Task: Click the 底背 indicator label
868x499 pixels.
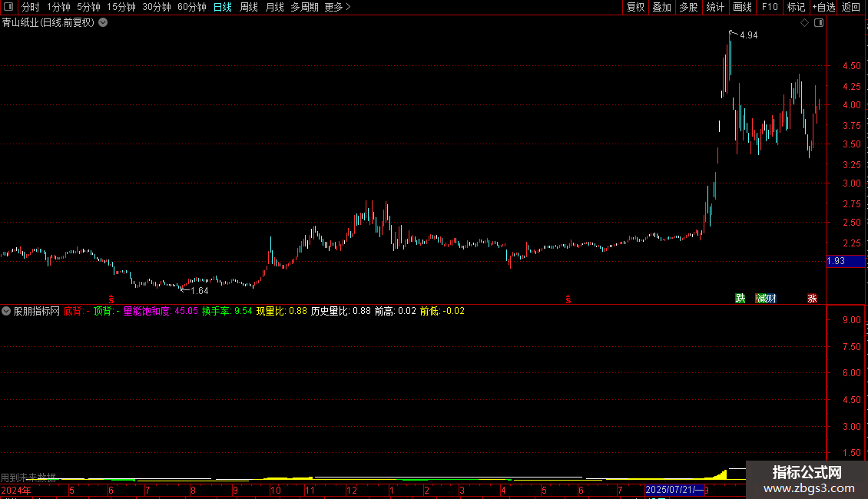Action: 76,312
